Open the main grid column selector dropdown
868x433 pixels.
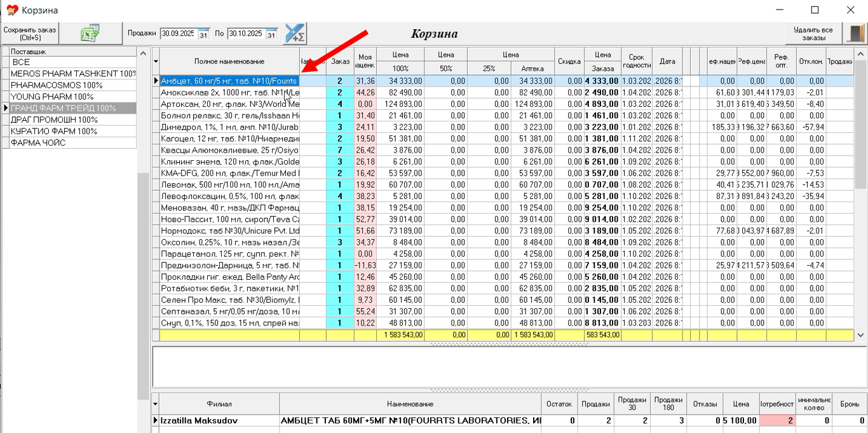pyautogui.click(x=156, y=62)
